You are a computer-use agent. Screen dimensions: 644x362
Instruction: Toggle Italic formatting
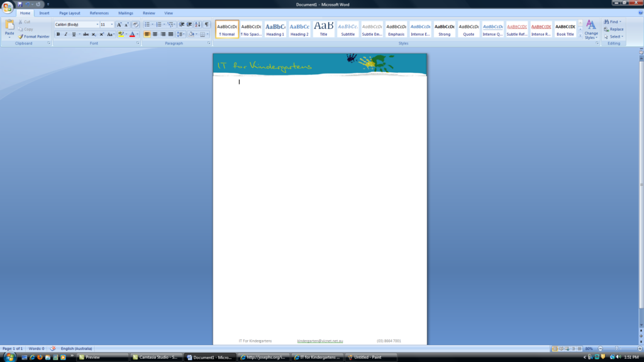pos(65,35)
